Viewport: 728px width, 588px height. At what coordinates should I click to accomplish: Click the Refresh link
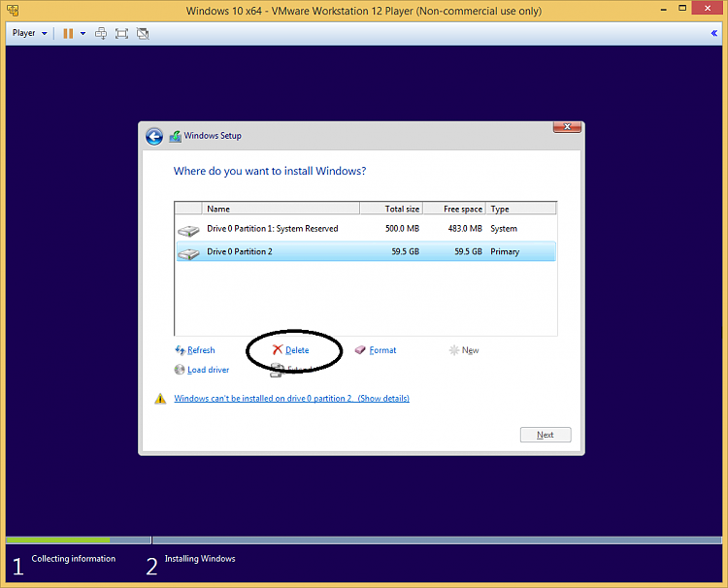[201, 350]
